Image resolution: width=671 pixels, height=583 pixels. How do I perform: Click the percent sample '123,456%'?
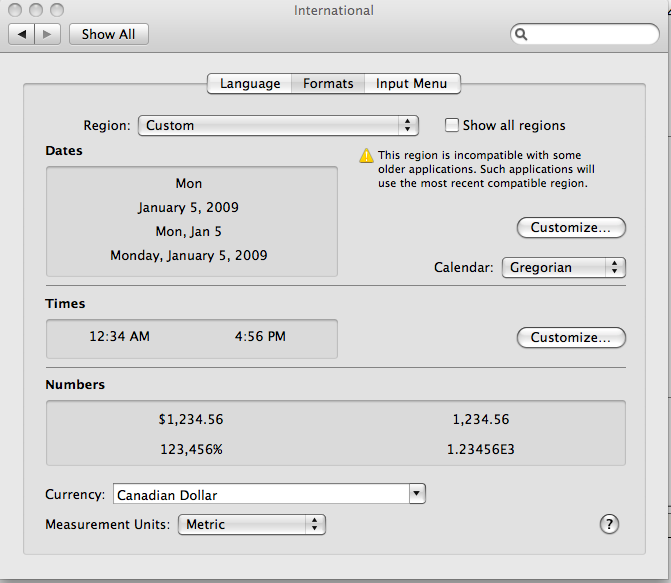191,449
